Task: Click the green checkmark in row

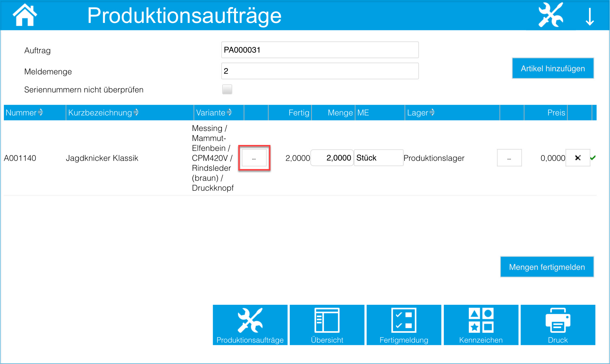Action: (593, 158)
